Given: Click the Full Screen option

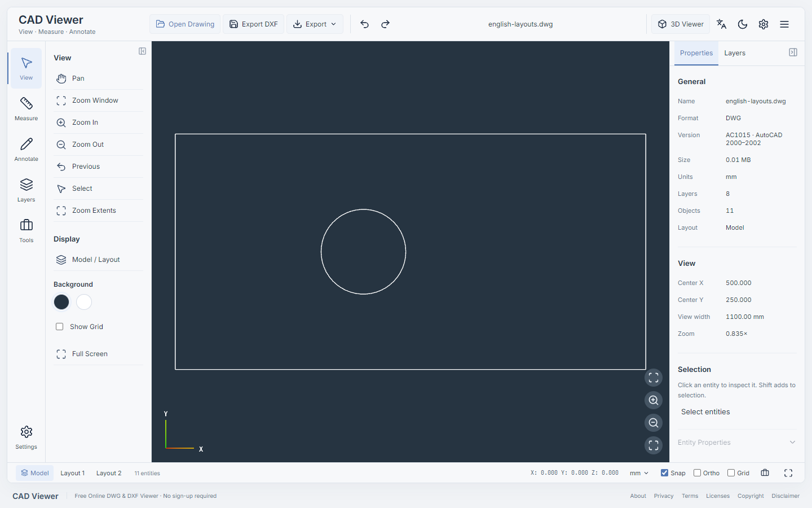Looking at the screenshot, I should pos(98,354).
